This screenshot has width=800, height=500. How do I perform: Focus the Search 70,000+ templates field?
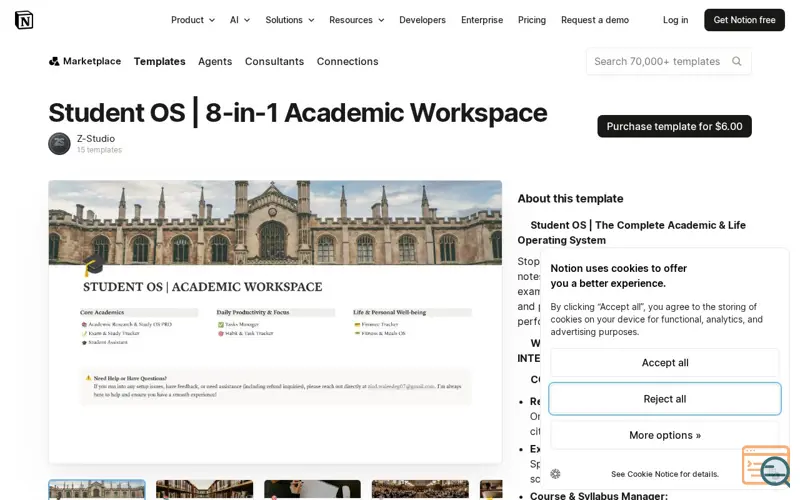point(668,61)
